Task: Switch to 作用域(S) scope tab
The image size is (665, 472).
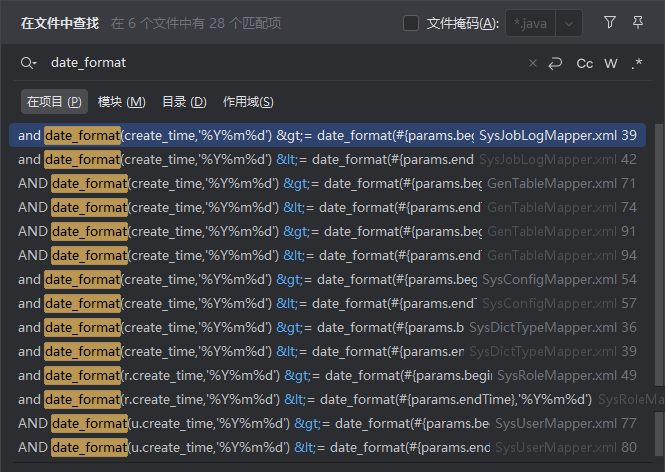Action: click(248, 102)
